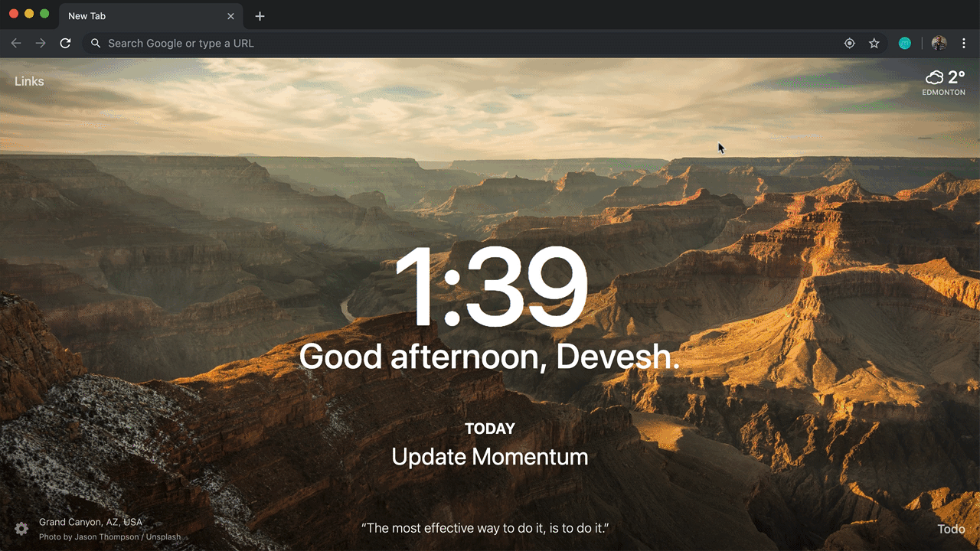Click the TODAY label

coord(490,429)
